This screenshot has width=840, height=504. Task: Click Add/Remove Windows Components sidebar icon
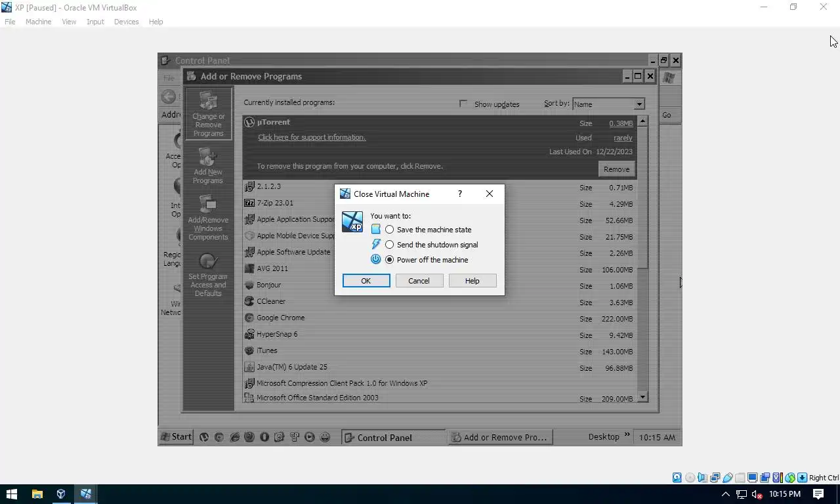[x=208, y=218]
